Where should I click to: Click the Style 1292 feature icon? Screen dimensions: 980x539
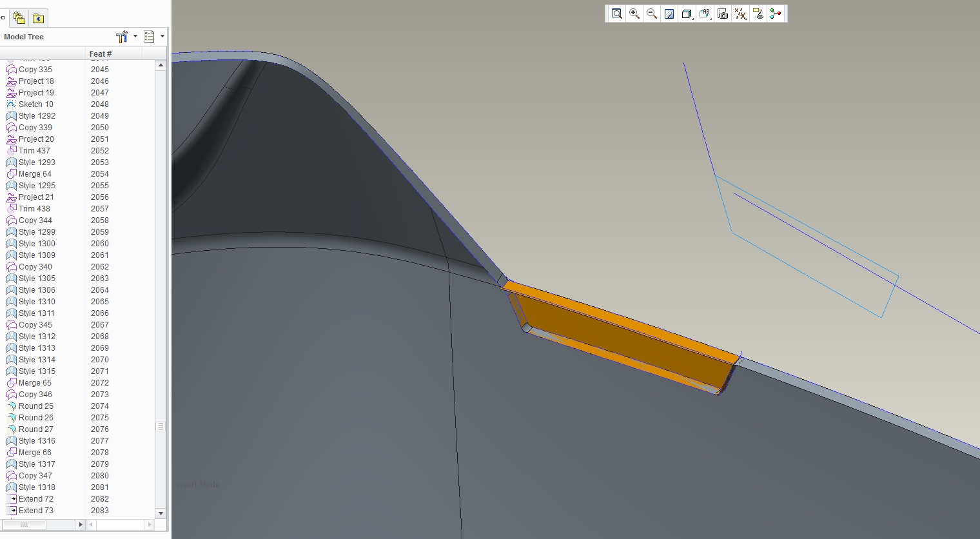click(x=12, y=116)
